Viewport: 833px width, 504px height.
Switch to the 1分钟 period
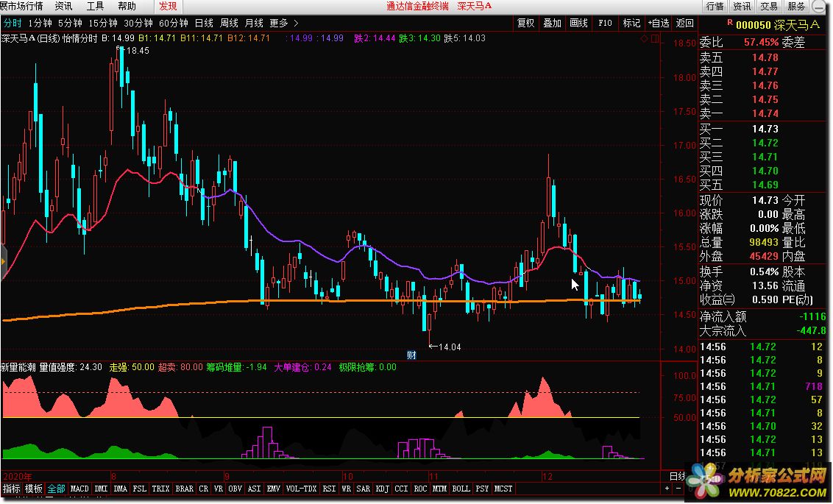40,24
